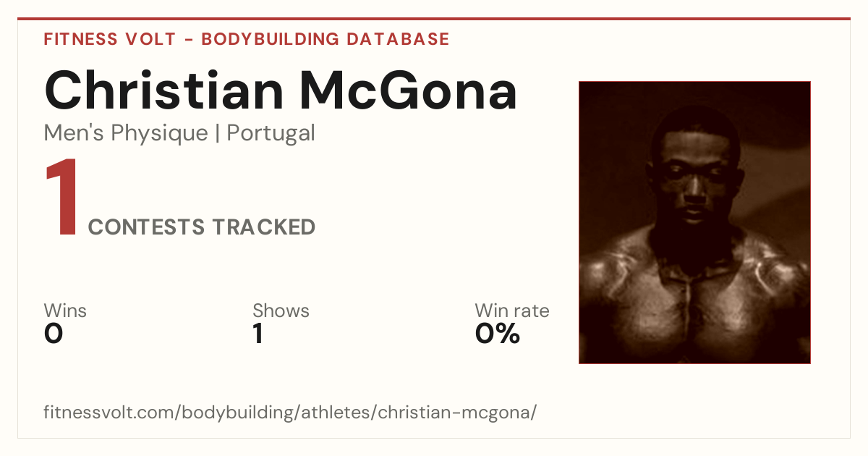Screen dimensions: 868x456
Task: Select the Men's Physique division label
Action: 126,133
